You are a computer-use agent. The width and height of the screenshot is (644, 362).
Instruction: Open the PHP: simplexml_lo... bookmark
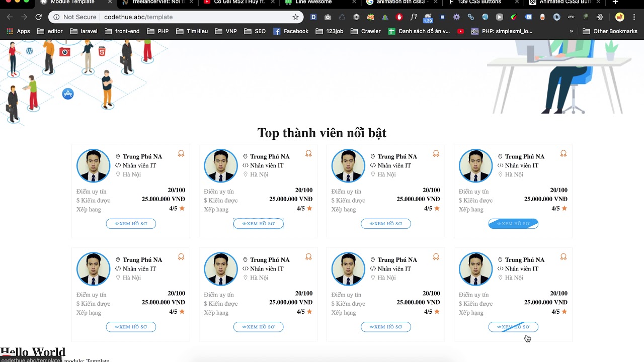[x=502, y=31]
